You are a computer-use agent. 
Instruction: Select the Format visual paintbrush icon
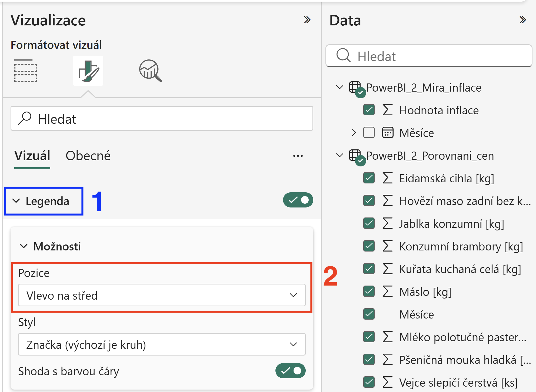(88, 71)
